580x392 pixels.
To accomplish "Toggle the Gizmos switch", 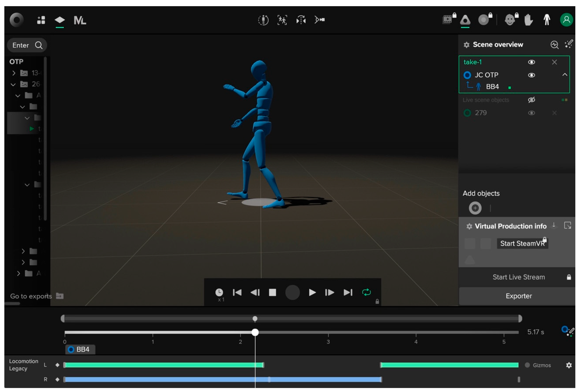I will coord(527,365).
